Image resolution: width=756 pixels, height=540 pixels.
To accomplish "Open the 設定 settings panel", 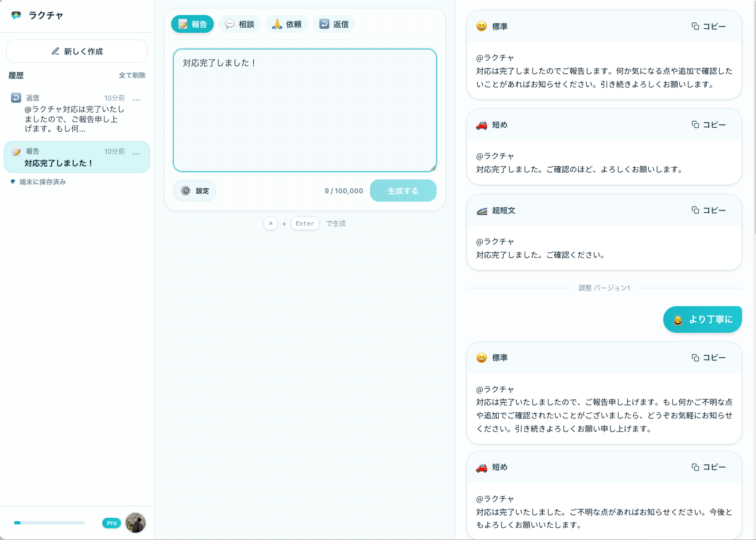I will 194,191.
